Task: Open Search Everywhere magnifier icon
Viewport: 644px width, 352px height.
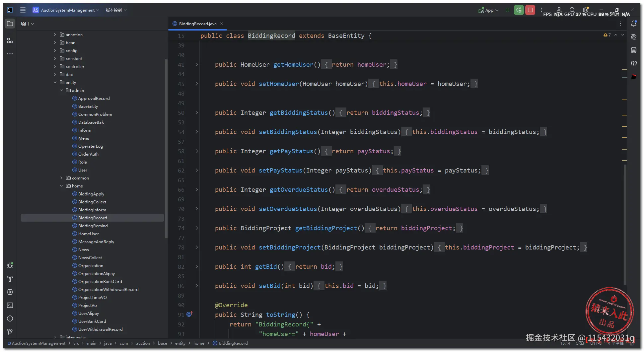Action: coord(572,10)
